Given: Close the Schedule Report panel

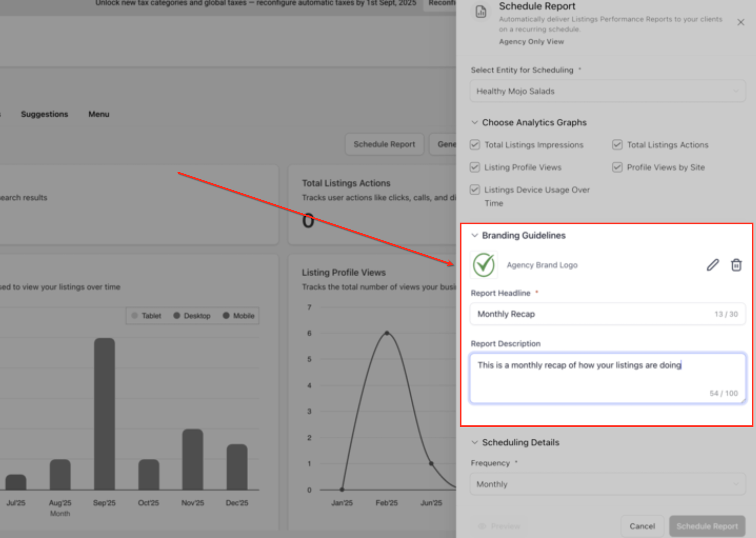Looking at the screenshot, I should pyautogui.click(x=741, y=22).
